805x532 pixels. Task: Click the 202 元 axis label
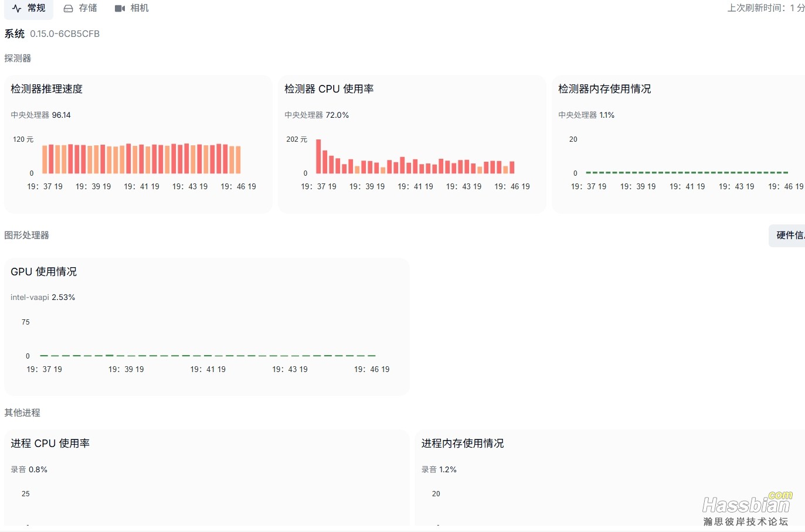coord(297,139)
